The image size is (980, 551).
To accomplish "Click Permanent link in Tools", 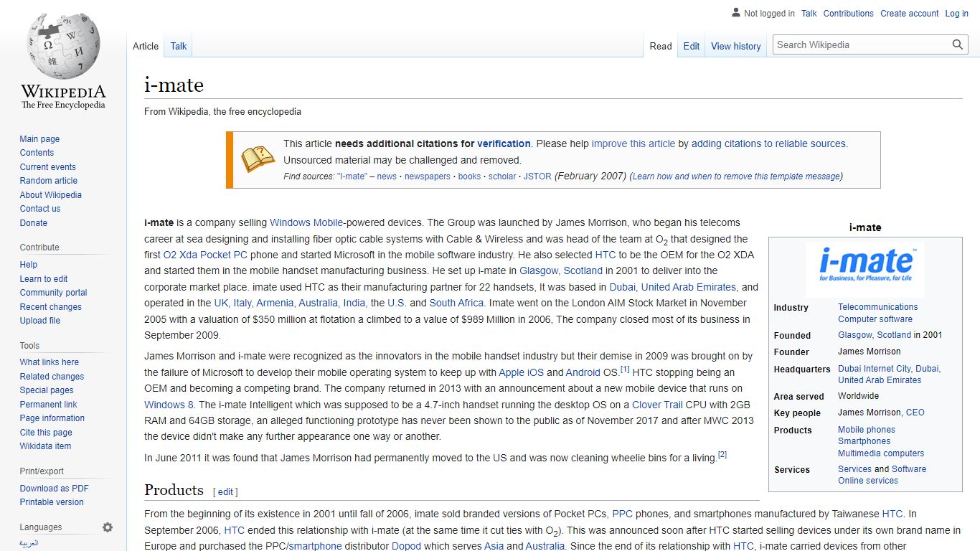I will coord(48,405).
